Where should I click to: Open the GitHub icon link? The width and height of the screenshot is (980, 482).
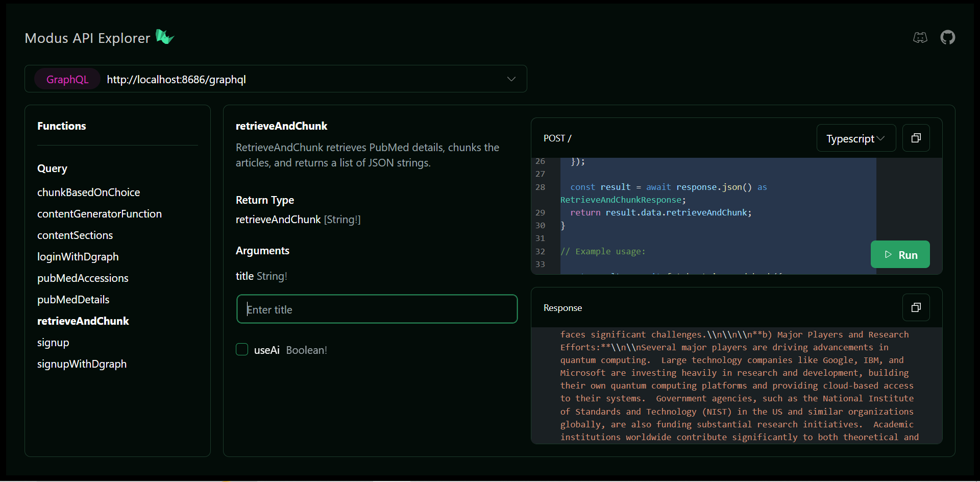[x=948, y=37]
